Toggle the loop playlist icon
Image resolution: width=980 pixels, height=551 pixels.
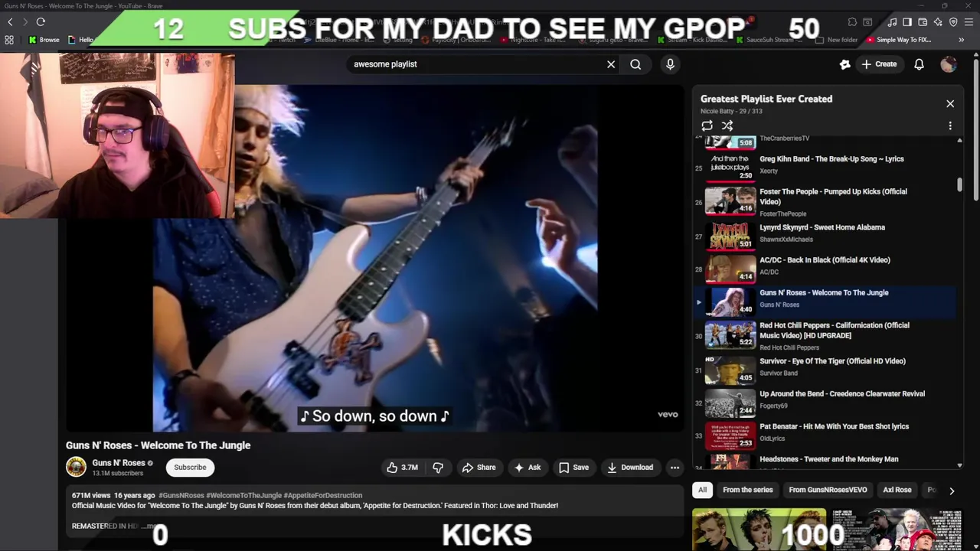click(707, 126)
